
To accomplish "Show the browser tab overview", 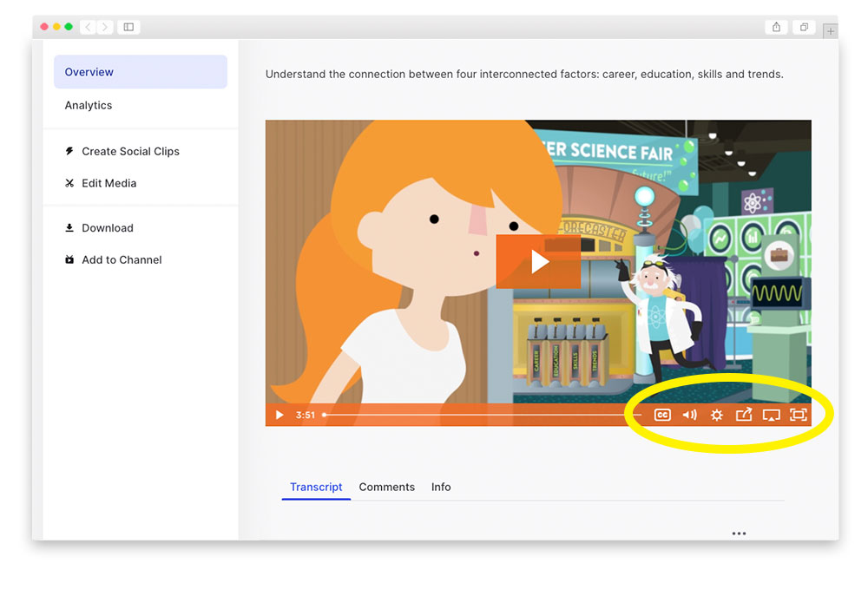I will pyautogui.click(x=805, y=27).
